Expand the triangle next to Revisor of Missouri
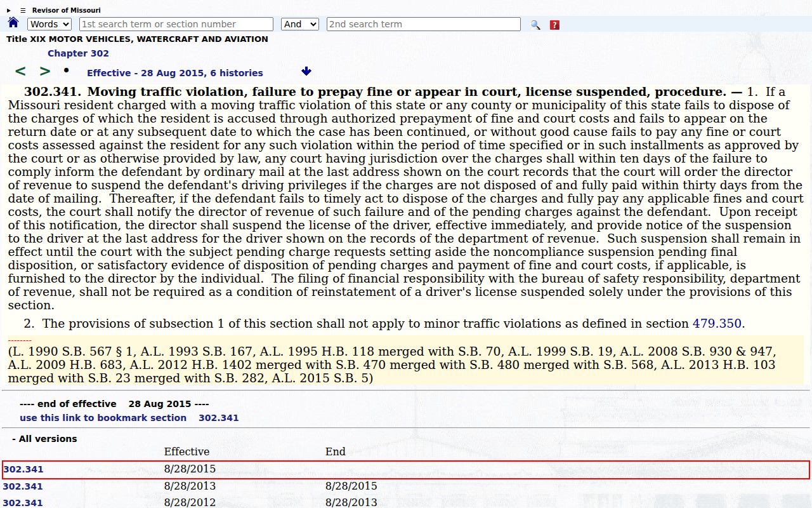 pyautogui.click(x=9, y=10)
